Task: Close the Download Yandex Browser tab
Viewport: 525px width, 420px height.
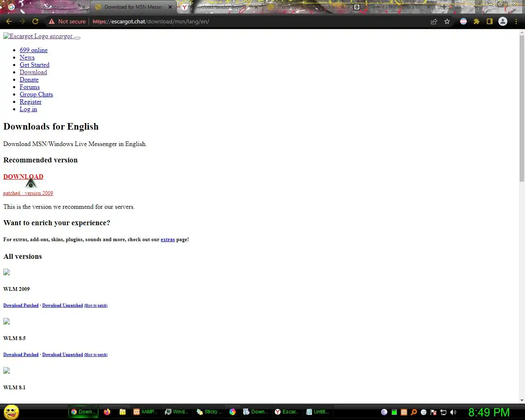Action: (256, 7)
